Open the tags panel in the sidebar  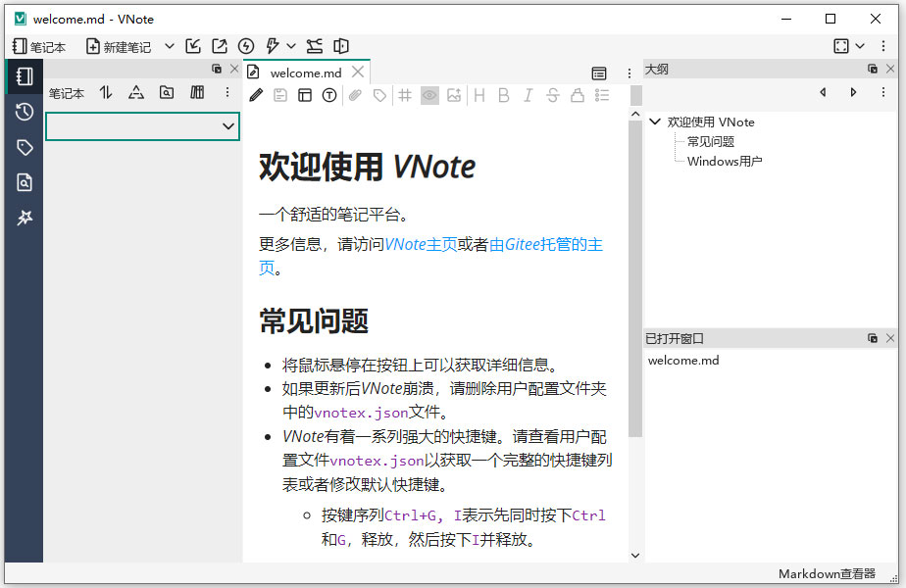pyautogui.click(x=24, y=147)
